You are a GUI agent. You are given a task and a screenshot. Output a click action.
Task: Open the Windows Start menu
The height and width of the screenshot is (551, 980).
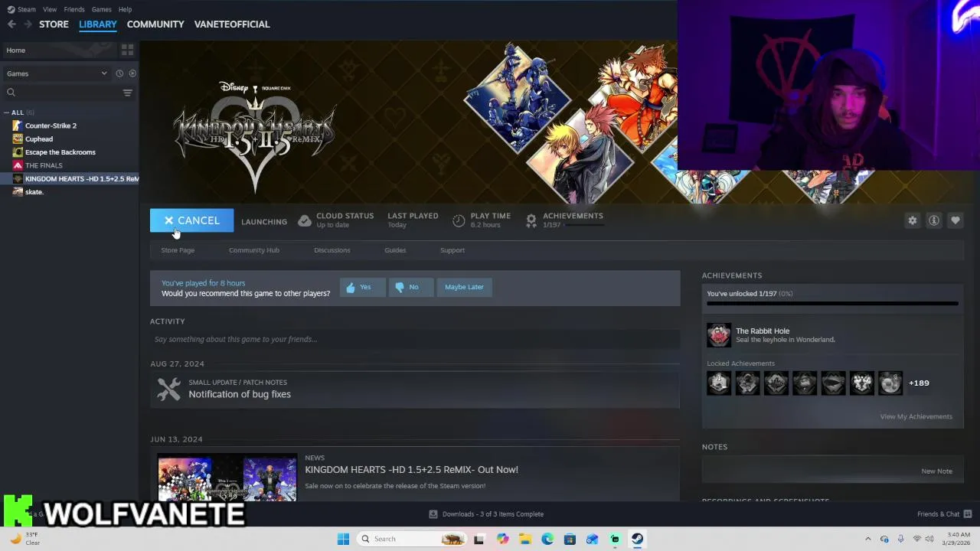[x=343, y=539]
